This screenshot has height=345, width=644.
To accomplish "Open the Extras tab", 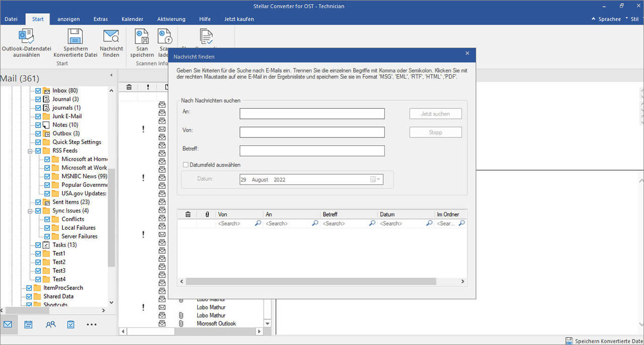I will [x=101, y=19].
